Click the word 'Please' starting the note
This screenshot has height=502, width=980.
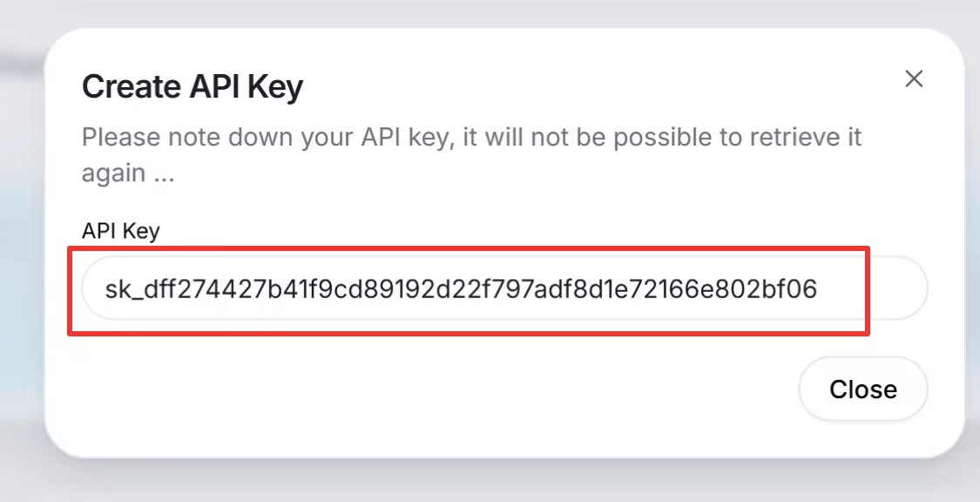[x=116, y=138]
